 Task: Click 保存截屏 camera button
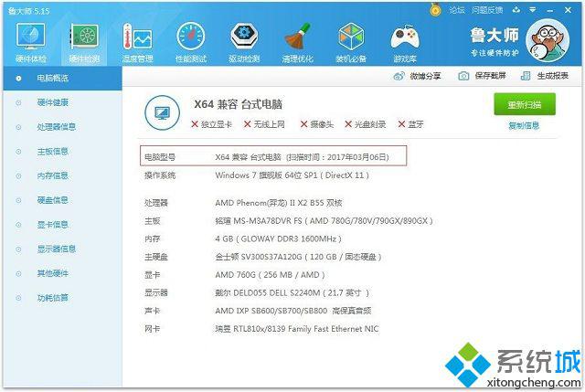tap(482, 76)
